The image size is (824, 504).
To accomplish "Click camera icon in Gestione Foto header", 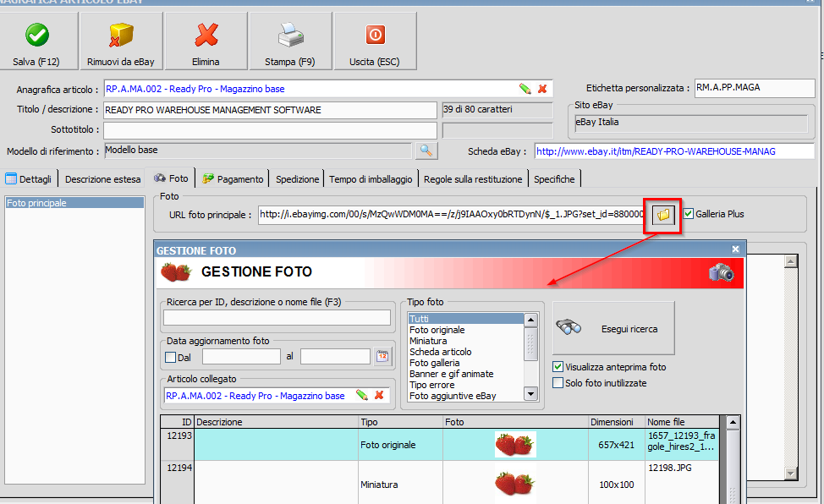I will [722, 273].
